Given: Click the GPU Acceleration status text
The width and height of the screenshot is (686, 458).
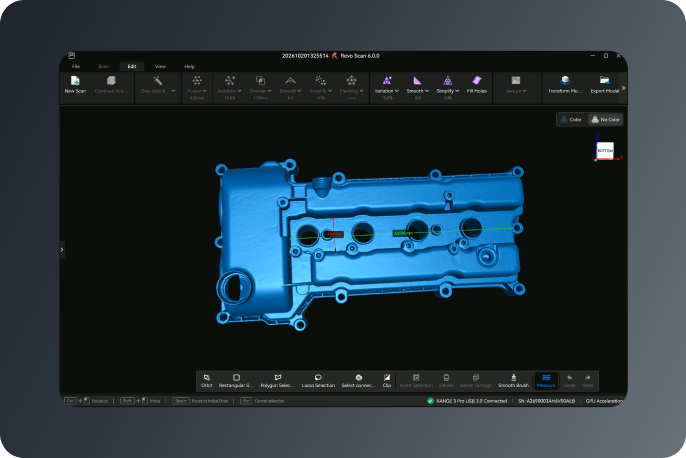Looking at the screenshot, I should tap(604, 401).
